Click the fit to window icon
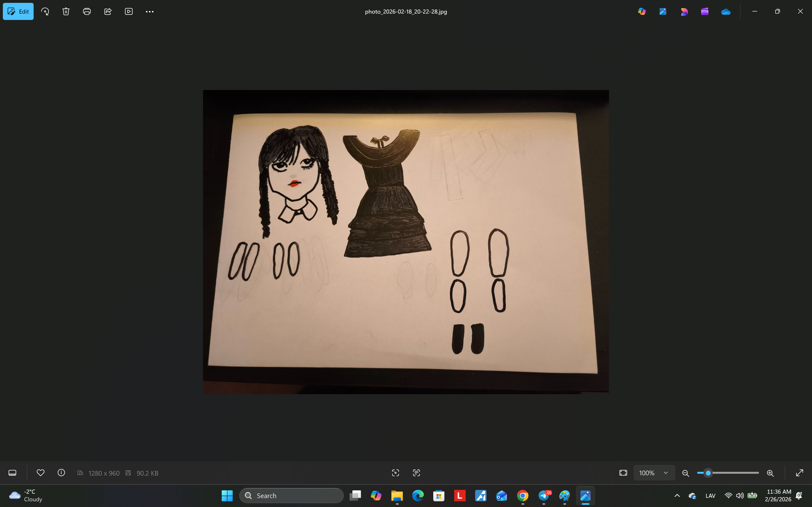The height and width of the screenshot is (507, 812). 623,473
